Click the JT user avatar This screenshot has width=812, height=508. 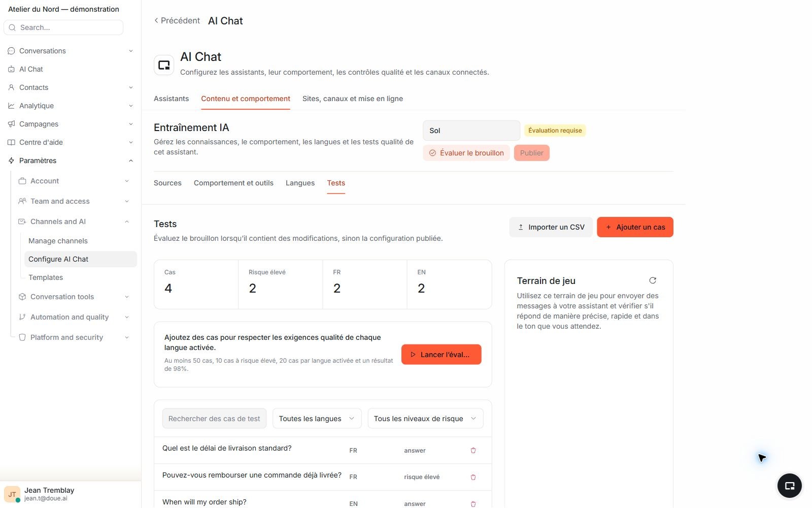click(12, 494)
